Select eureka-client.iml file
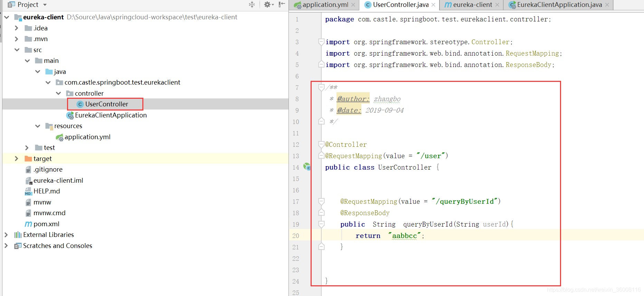 (x=58, y=180)
